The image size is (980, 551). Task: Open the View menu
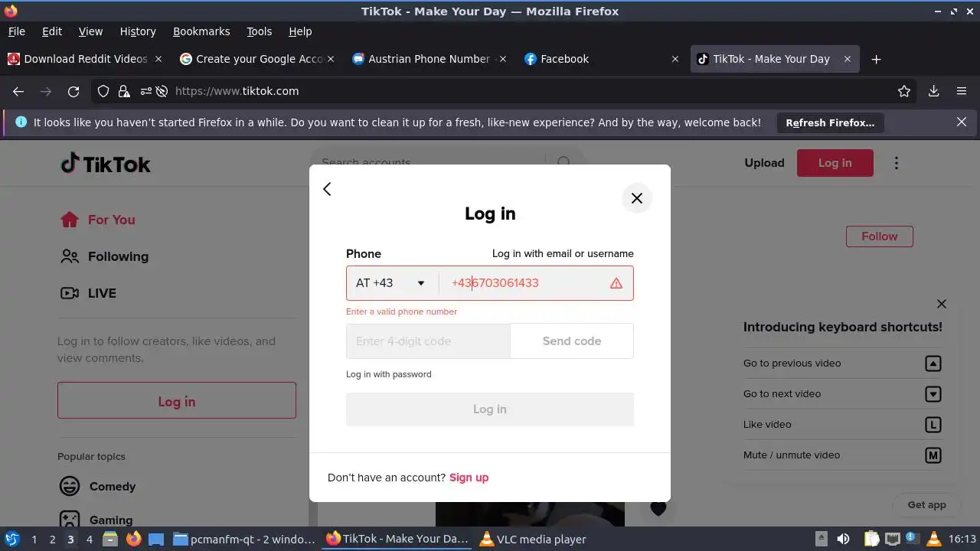click(x=90, y=31)
